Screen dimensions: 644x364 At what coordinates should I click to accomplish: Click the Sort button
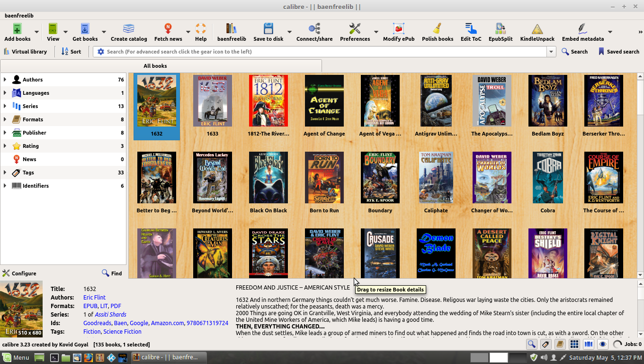coord(71,52)
